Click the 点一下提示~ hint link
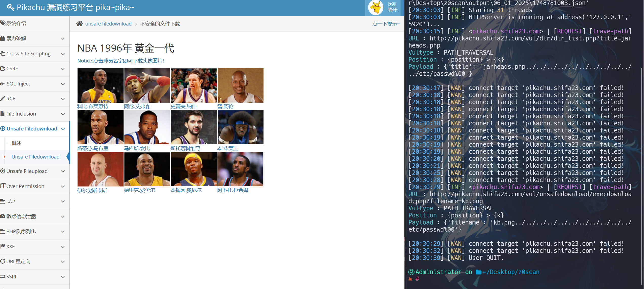 (386, 24)
